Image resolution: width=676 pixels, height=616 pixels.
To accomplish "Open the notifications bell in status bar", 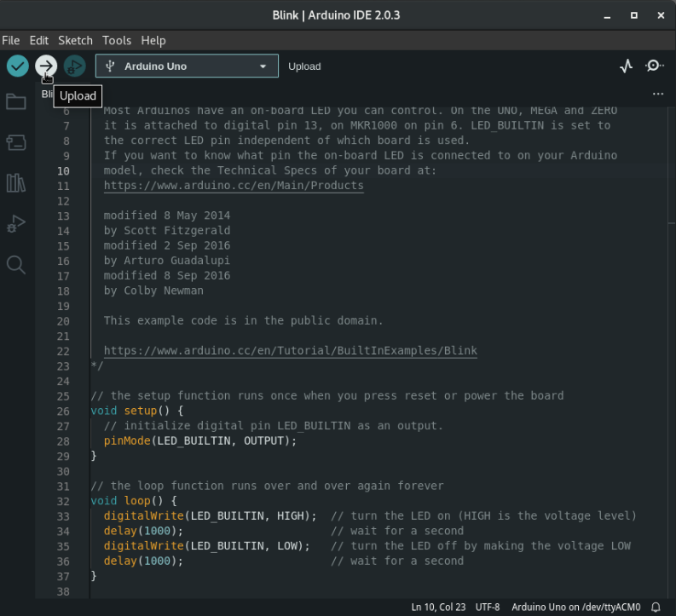I will point(656,607).
